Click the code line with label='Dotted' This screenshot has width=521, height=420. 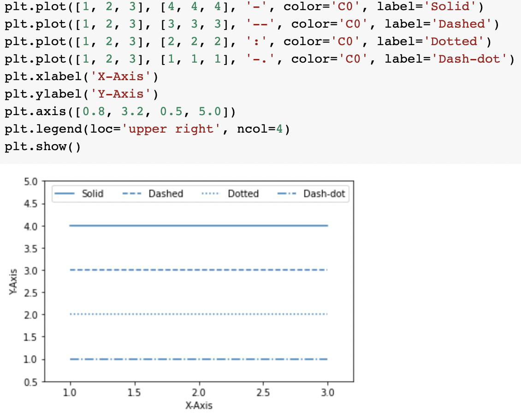tap(248, 42)
